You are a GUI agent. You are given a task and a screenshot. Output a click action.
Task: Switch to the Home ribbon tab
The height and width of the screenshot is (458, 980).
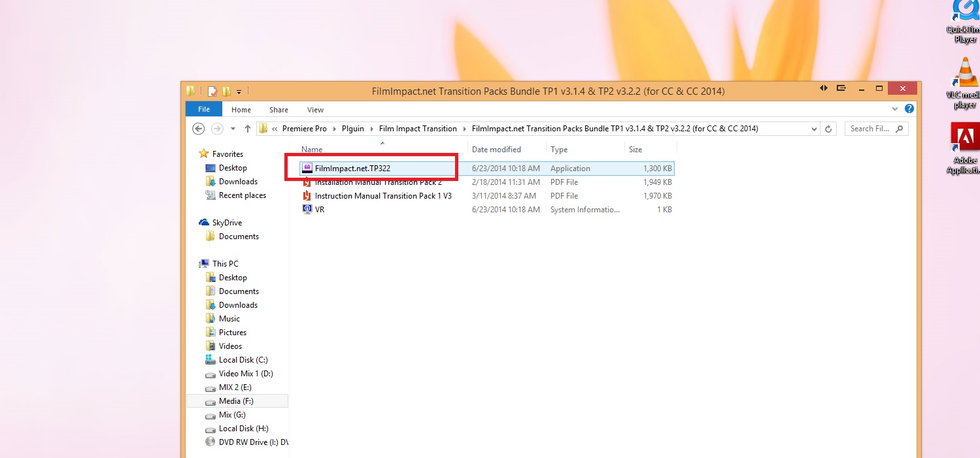[241, 110]
